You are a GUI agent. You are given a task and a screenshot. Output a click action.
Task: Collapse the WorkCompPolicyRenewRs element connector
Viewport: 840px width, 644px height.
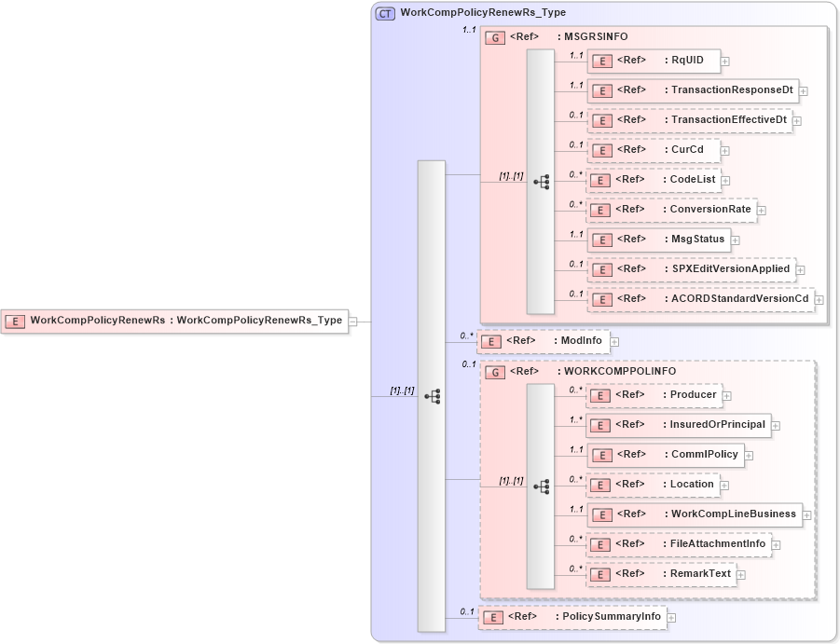tap(352, 321)
